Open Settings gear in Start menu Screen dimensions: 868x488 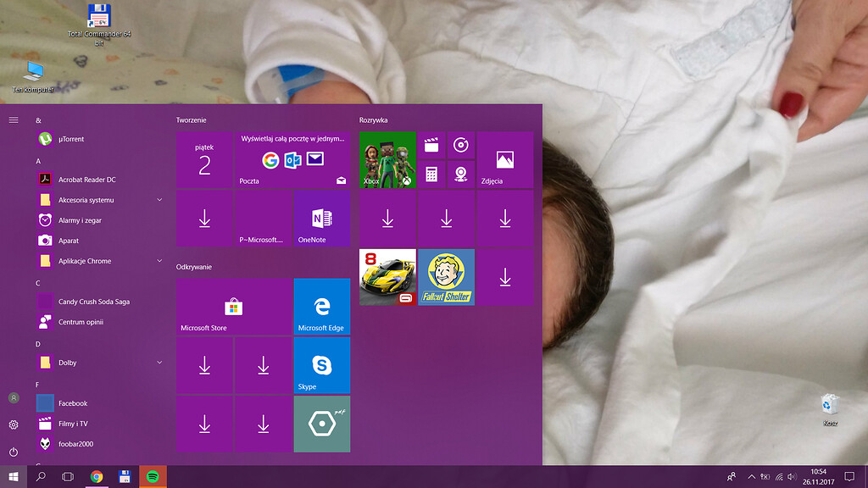point(14,424)
